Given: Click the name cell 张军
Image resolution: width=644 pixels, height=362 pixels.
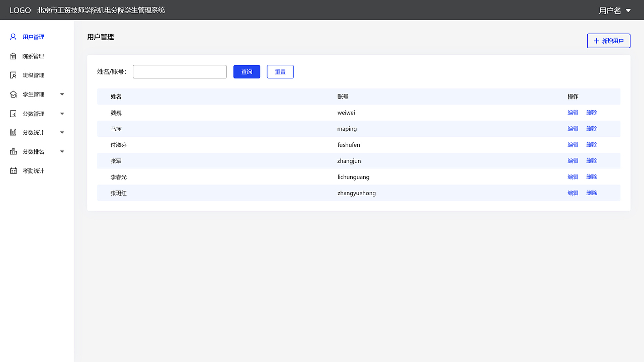Looking at the screenshot, I should [x=116, y=161].
